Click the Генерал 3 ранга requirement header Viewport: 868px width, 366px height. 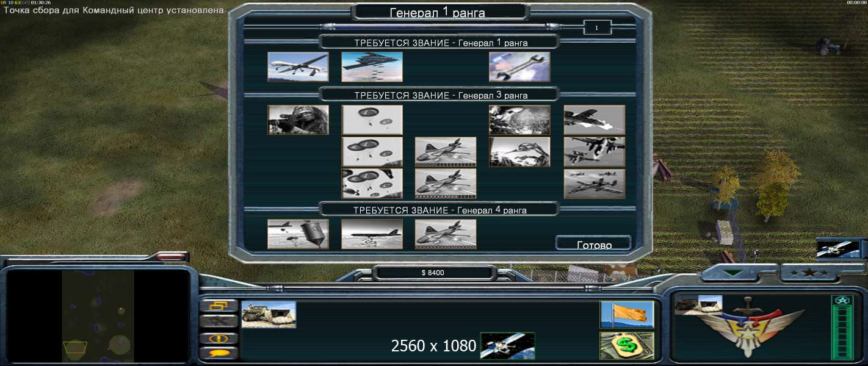[441, 95]
